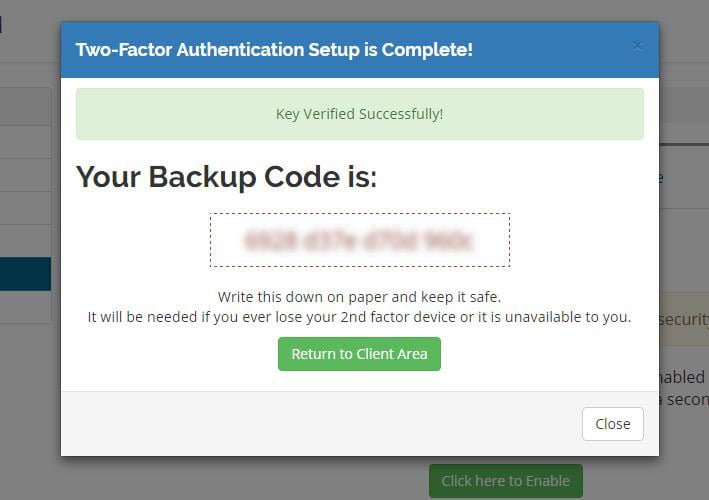
Task: Click the yellow security warning behind dialog
Action: [x=684, y=319]
